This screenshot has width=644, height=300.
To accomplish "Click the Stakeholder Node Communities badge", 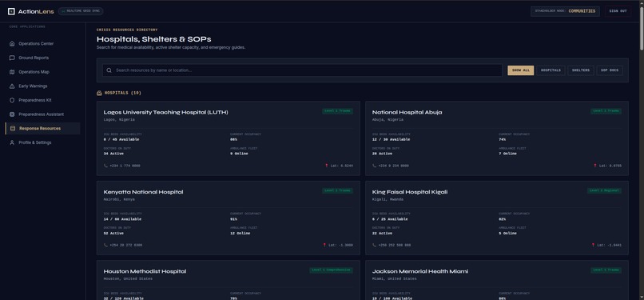I will tap(565, 11).
